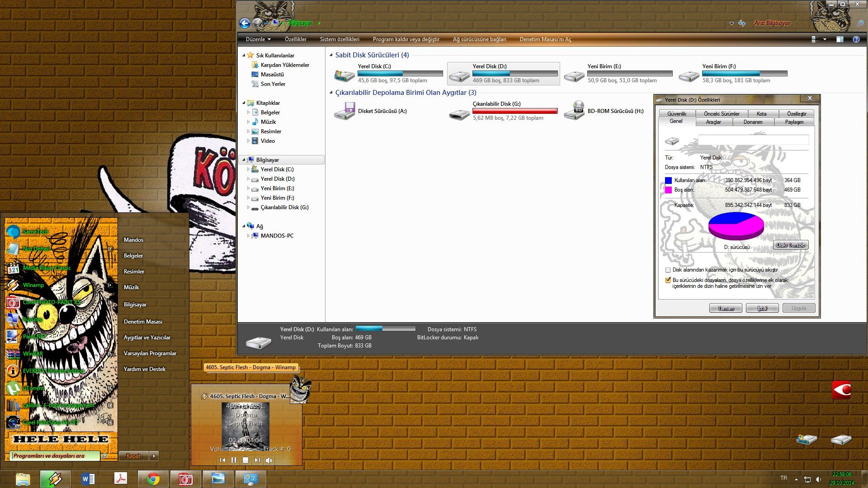Toggle disk compression checkbox in properties
This screenshot has width=868, height=488.
click(668, 270)
